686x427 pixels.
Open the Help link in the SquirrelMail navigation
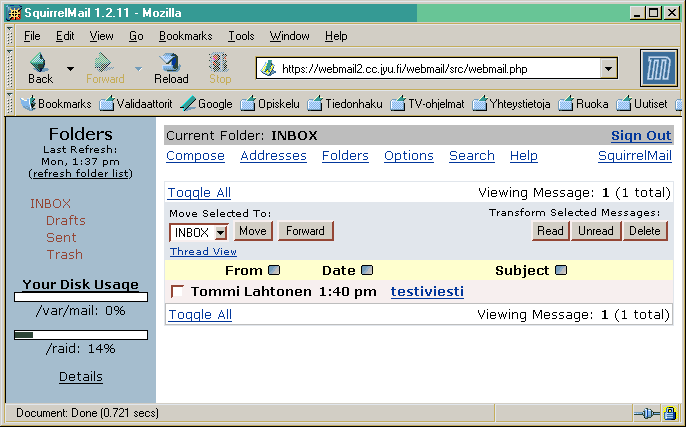tap(524, 156)
